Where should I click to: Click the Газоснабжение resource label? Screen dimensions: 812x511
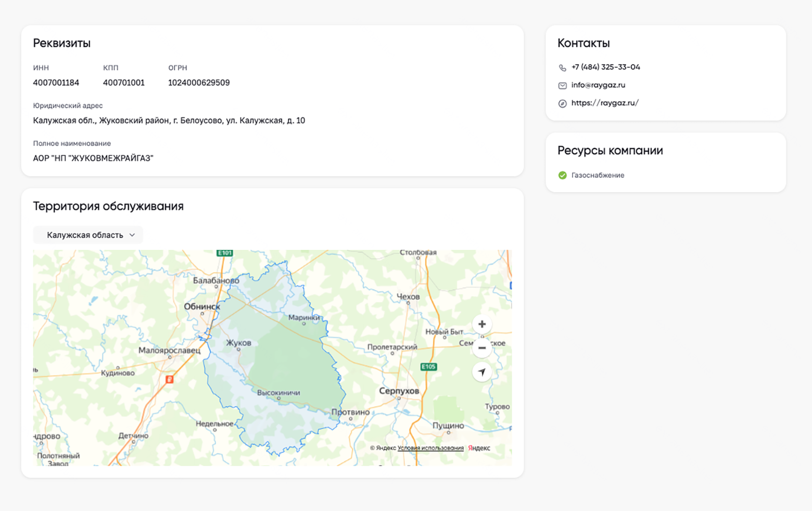pos(598,175)
